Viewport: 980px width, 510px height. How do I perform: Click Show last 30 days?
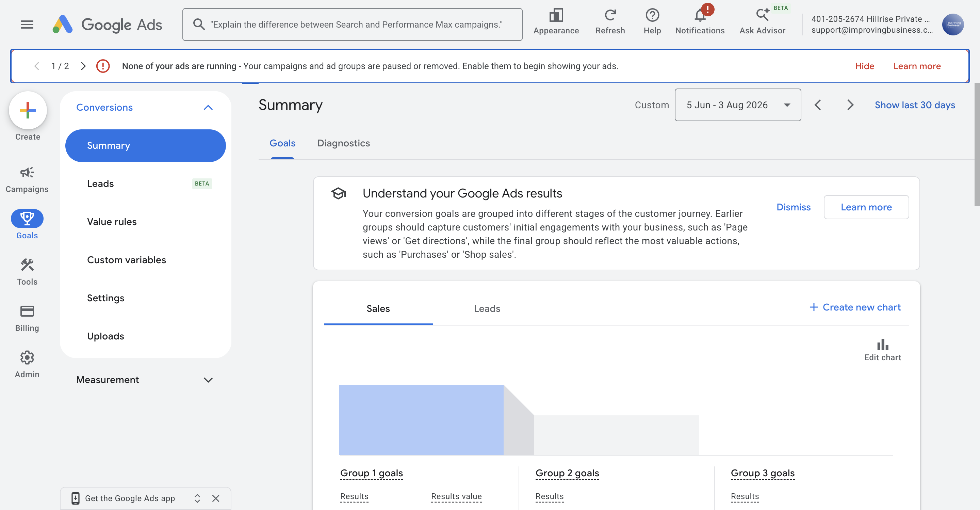915,105
